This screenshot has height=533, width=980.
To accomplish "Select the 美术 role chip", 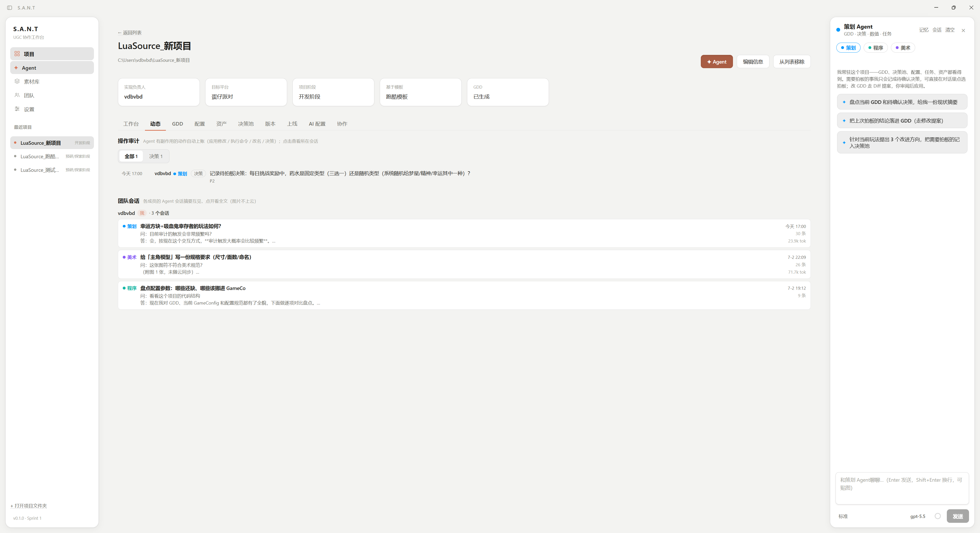I will 903,47.
